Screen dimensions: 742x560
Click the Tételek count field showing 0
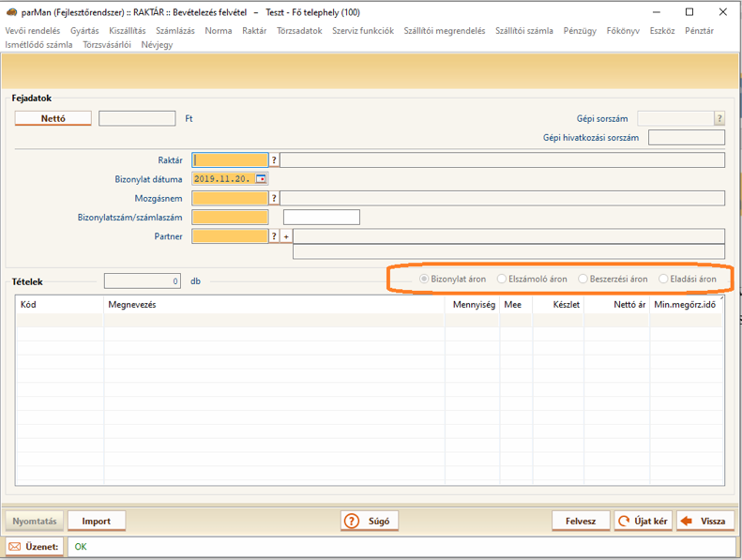click(x=143, y=281)
